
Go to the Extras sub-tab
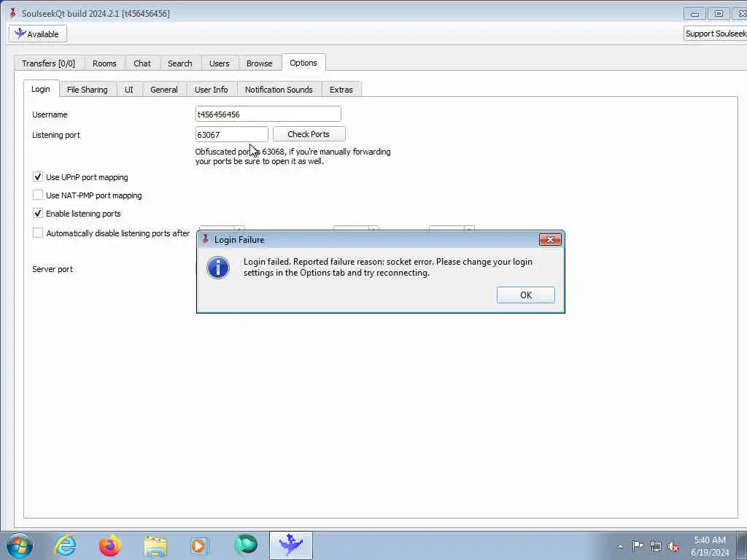(x=341, y=90)
